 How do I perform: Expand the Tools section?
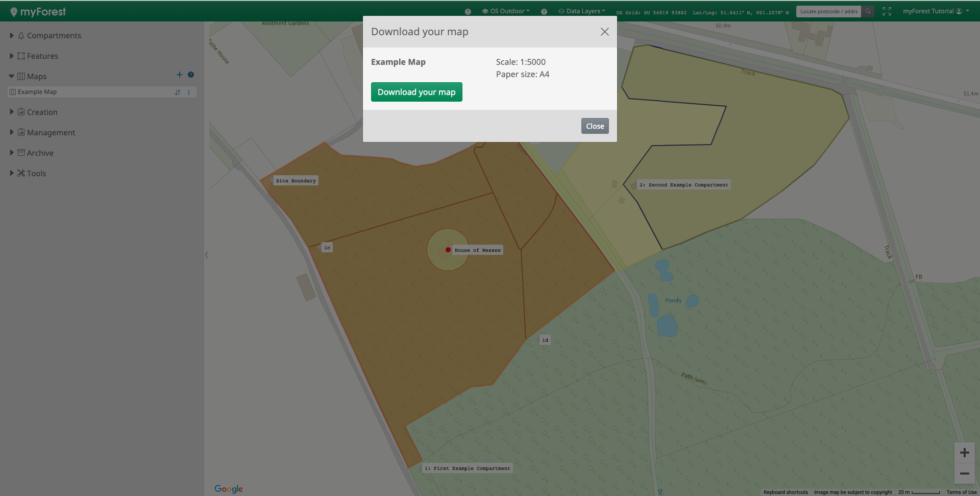12,173
